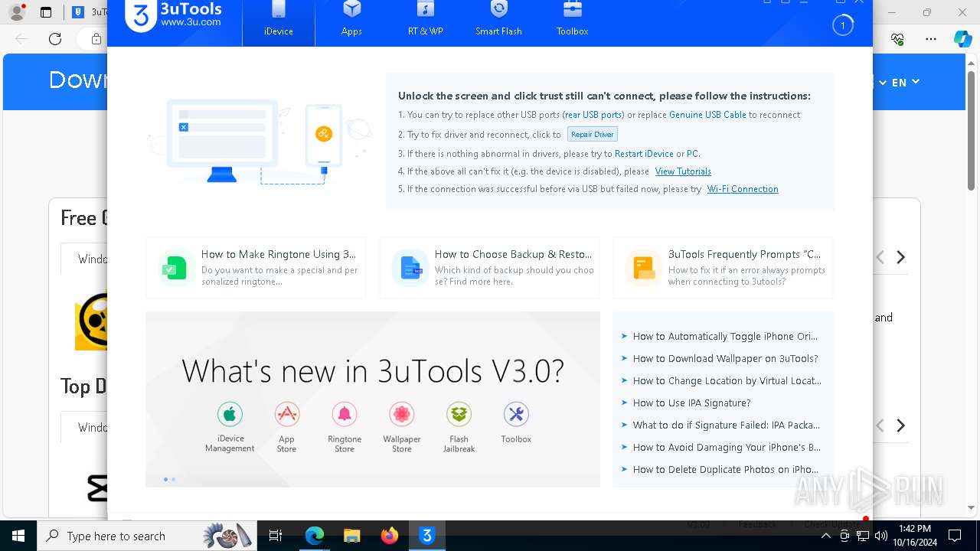Open 'How to Use IPA Signature?' article
The height and width of the screenshot is (551, 980).
pyautogui.click(x=691, y=403)
